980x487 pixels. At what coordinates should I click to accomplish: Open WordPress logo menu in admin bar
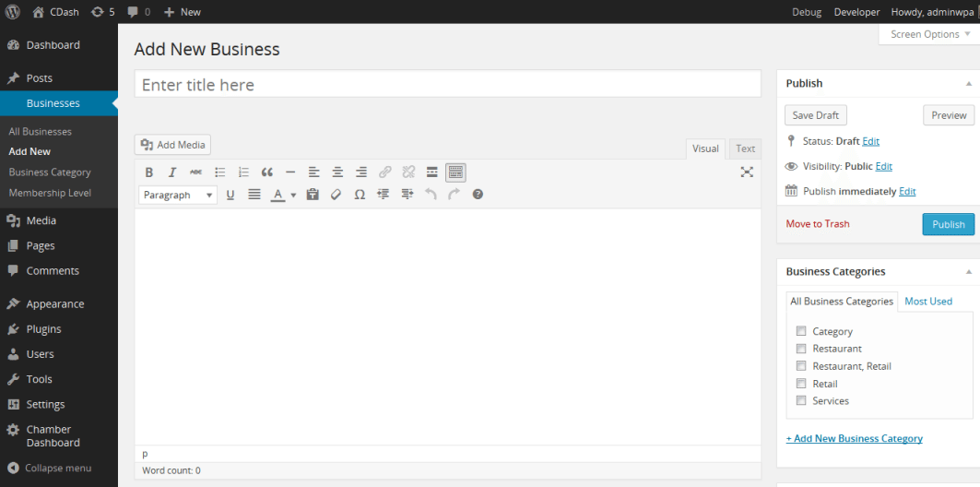click(13, 11)
